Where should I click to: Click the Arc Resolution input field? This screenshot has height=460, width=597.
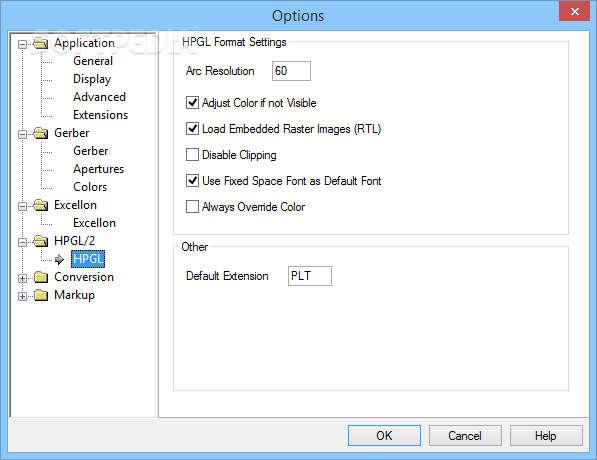coord(291,71)
